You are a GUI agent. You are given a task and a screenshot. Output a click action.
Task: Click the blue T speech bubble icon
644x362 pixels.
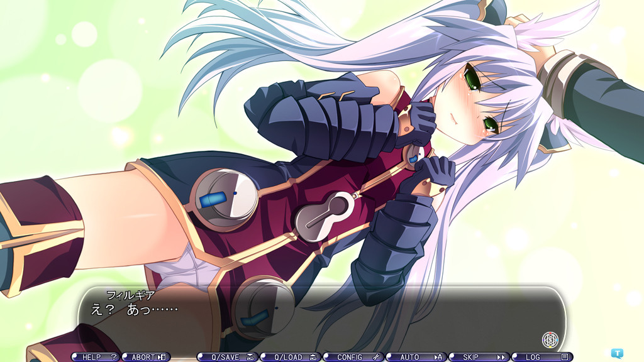coord(617,353)
